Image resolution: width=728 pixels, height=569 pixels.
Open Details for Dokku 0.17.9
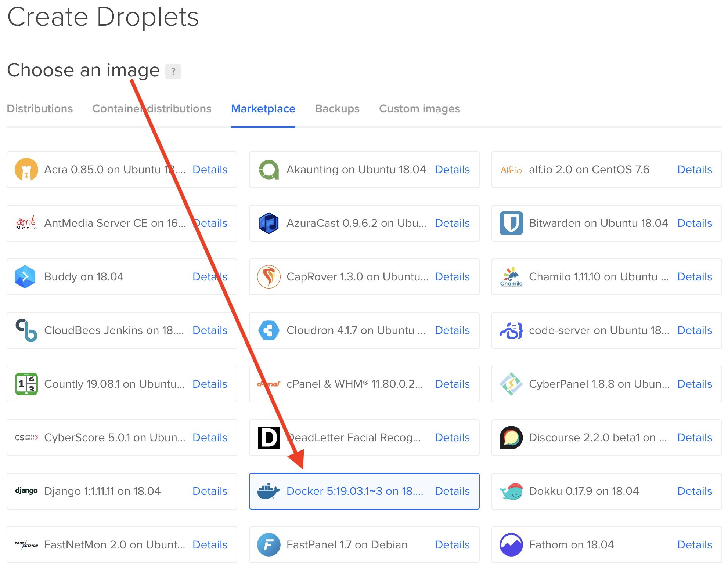click(x=695, y=491)
